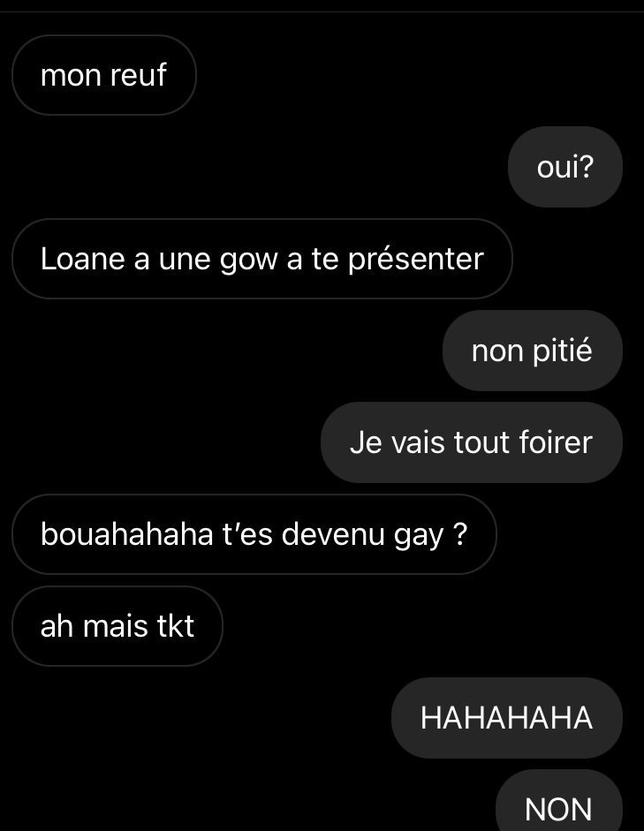The image size is (644, 831).
Task: Select the "non pitié" reply bubble
Action: (532, 351)
